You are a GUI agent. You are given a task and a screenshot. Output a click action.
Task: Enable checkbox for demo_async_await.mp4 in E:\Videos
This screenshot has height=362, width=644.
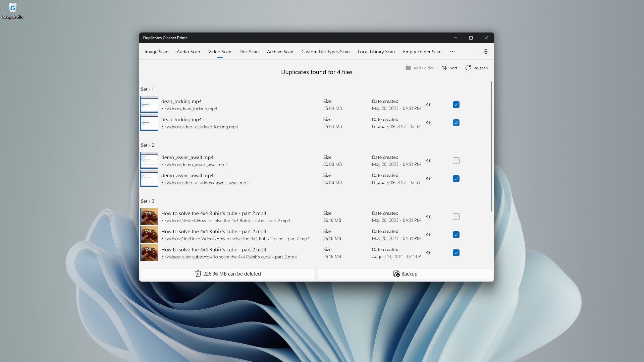point(456,161)
